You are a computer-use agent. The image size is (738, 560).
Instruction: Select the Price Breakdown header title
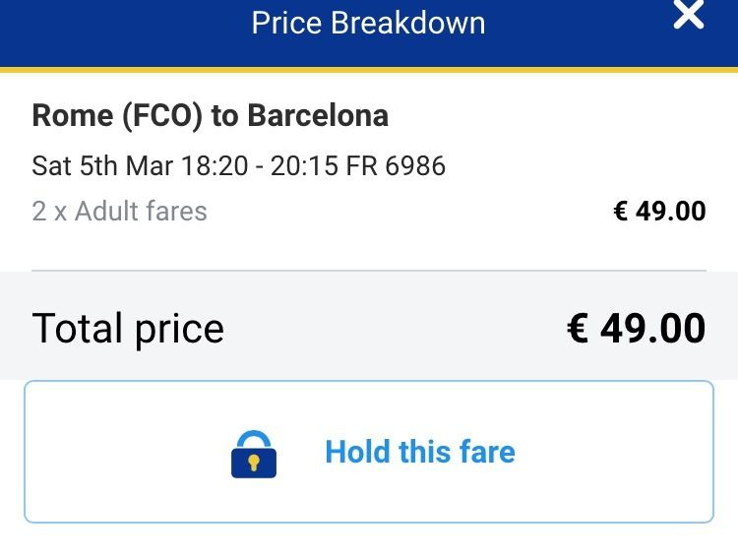click(369, 23)
